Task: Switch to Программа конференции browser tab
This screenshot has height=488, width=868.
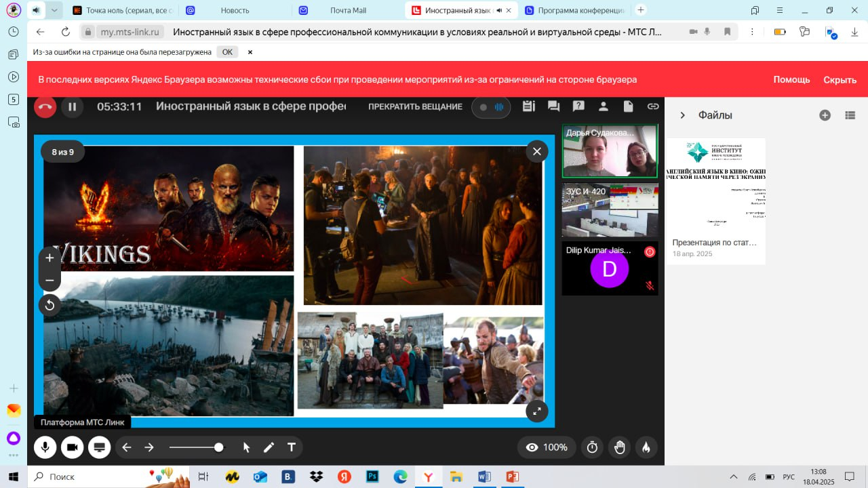Action: (574, 10)
